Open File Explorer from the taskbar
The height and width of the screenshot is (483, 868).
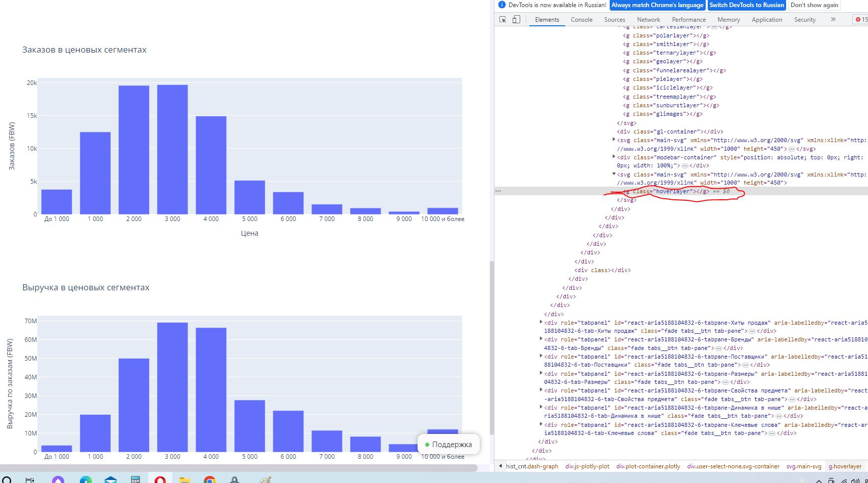(185, 479)
